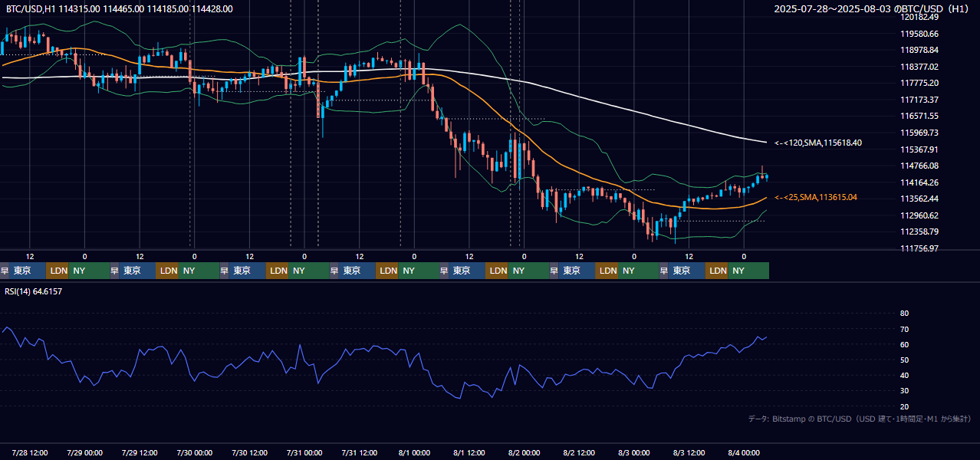980x460 pixels.
Task: Pick the 7/30 00:00 time label
Action: pyautogui.click(x=195, y=452)
